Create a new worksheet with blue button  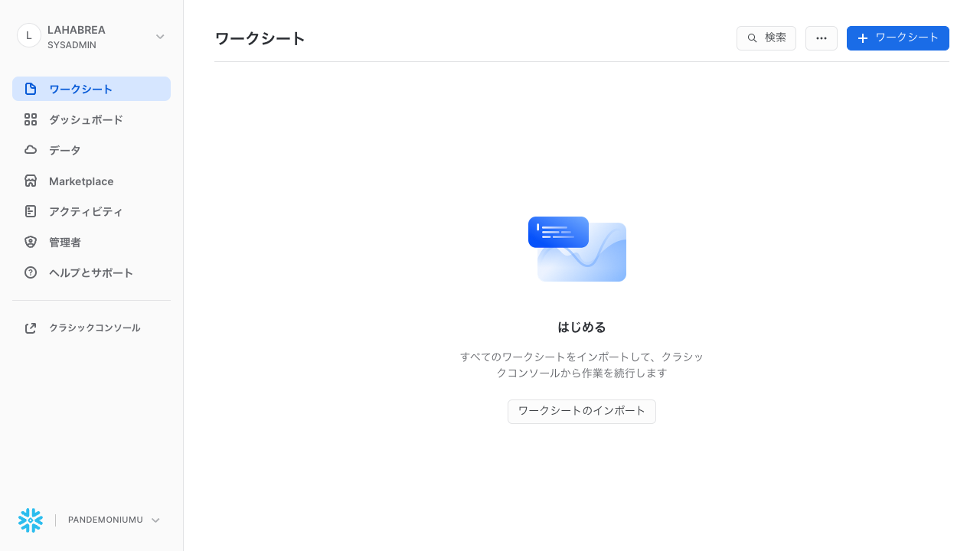tap(897, 38)
